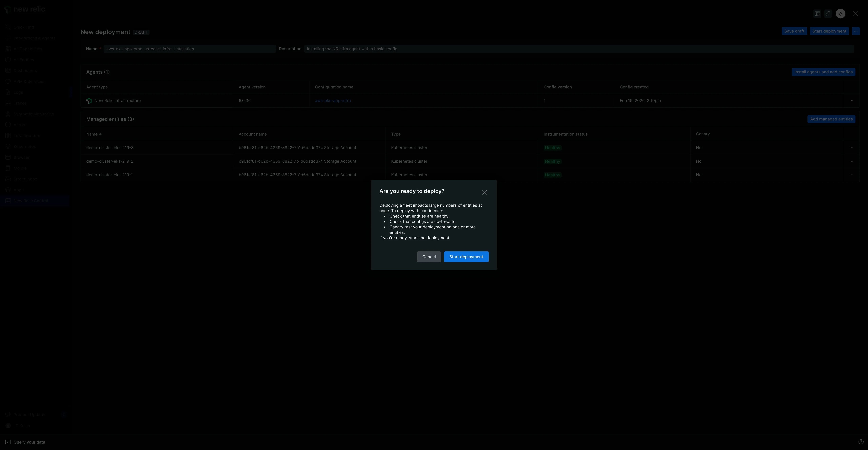Open Kubernetes in the sidebar
Viewport: 868px width, 450px height.
(24, 147)
